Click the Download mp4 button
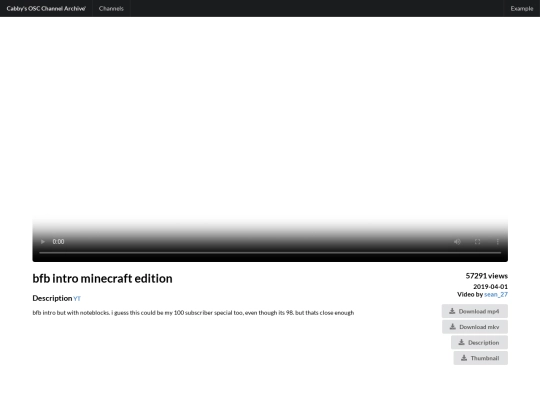This screenshot has width=540, height=405. coord(475,311)
